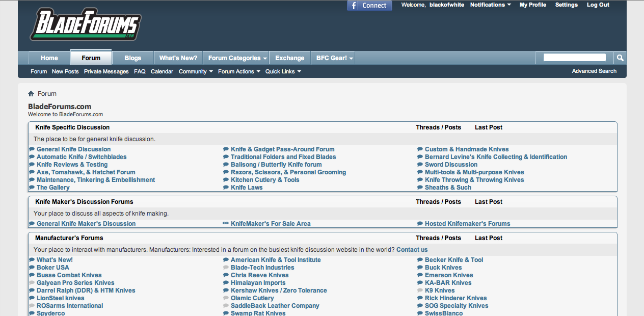Click the Knife Specific Discussion heading

point(72,127)
